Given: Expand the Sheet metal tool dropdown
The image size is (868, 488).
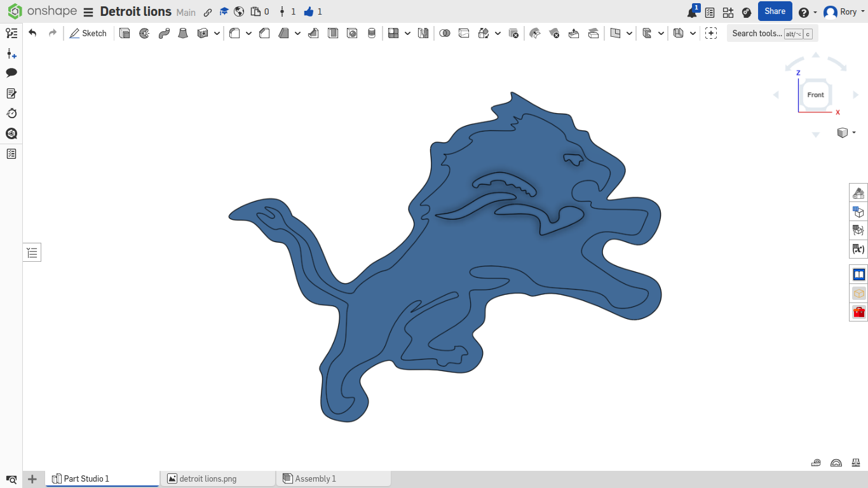Looking at the screenshot, I should point(693,33).
